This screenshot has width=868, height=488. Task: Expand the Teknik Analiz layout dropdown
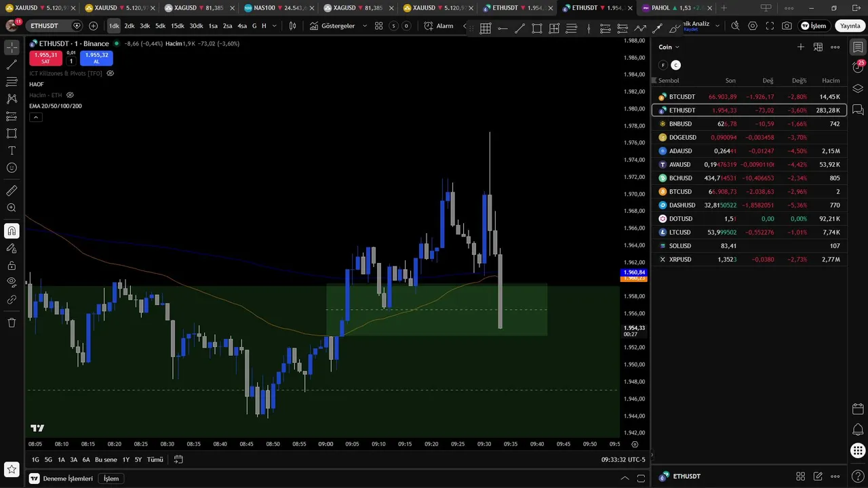(x=717, y=26)
